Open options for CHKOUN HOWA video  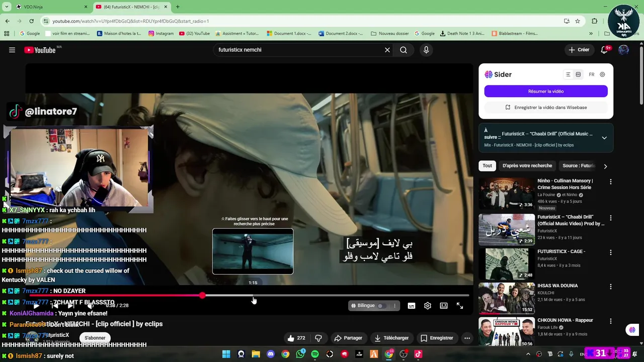pos(611,321)
